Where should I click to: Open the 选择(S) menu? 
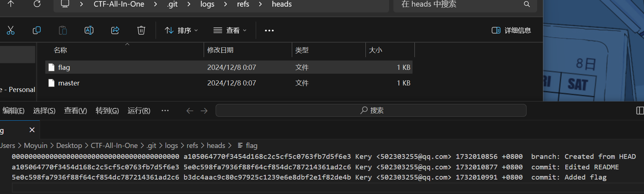coord(44,110)
